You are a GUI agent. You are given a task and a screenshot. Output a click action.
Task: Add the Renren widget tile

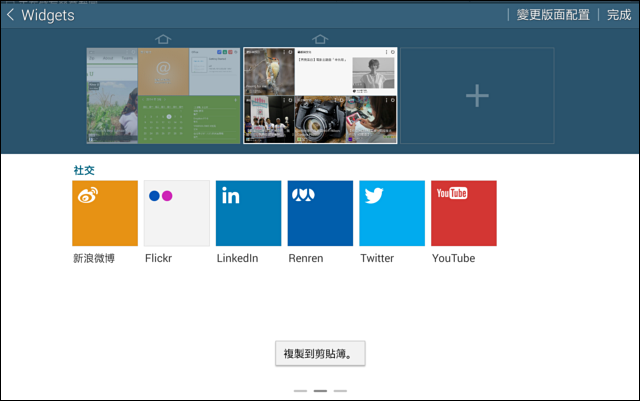pyautogui.click(x=320, y=213)
